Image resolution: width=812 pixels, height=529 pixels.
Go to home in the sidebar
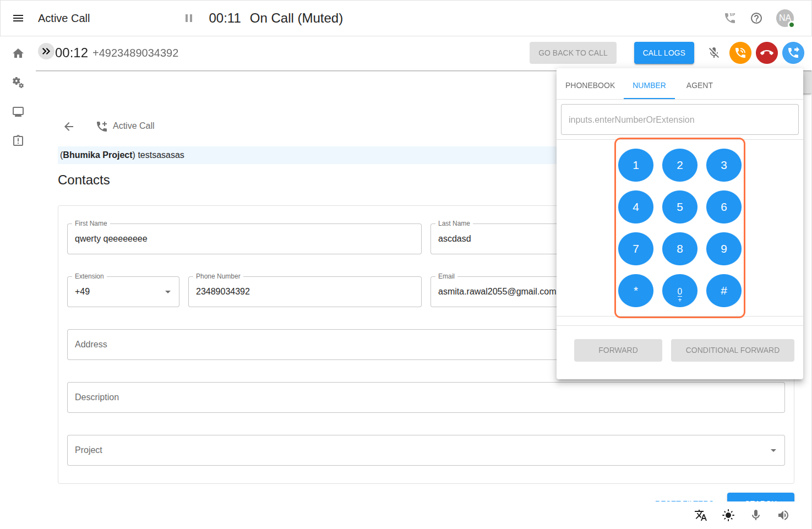coord(18,53)
